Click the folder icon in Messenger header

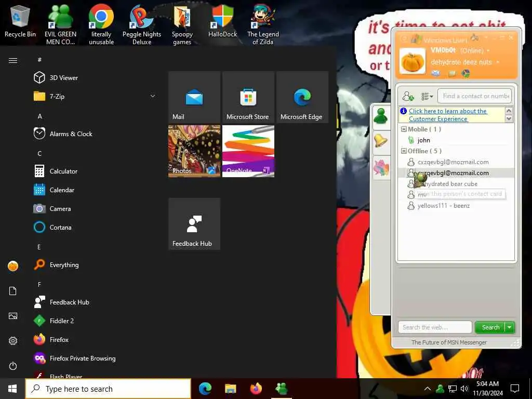pyautogui.click(x=451, y=73)
